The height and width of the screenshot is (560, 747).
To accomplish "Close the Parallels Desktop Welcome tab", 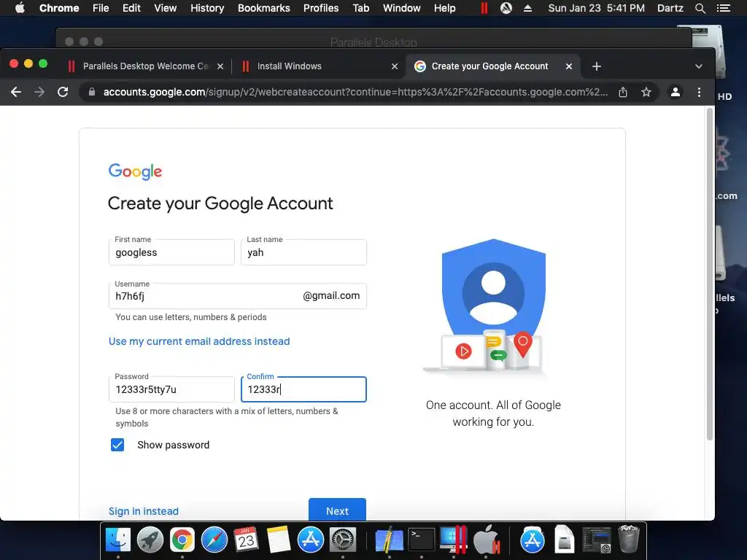I will point(220,66).
